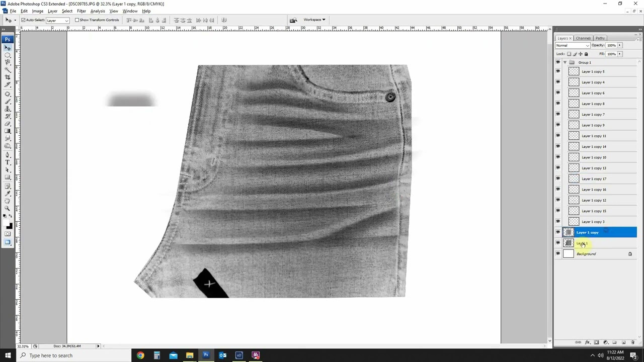Image resolution: width=644 pixels, height=362 pixels.
Task: Select the Eyedropper tool
Action: [x=8, y=193]
